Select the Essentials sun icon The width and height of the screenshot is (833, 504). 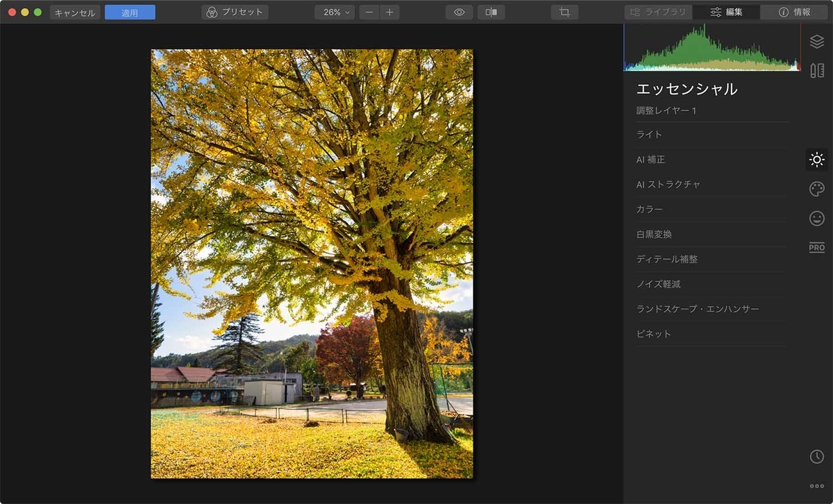(x=817, y=160)
